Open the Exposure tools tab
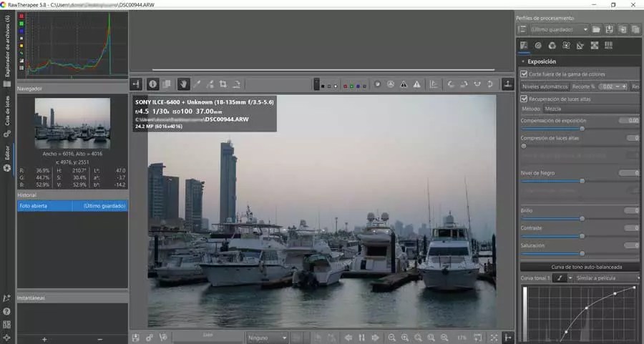This screenshot has height=344, width=644. [524, 46]
